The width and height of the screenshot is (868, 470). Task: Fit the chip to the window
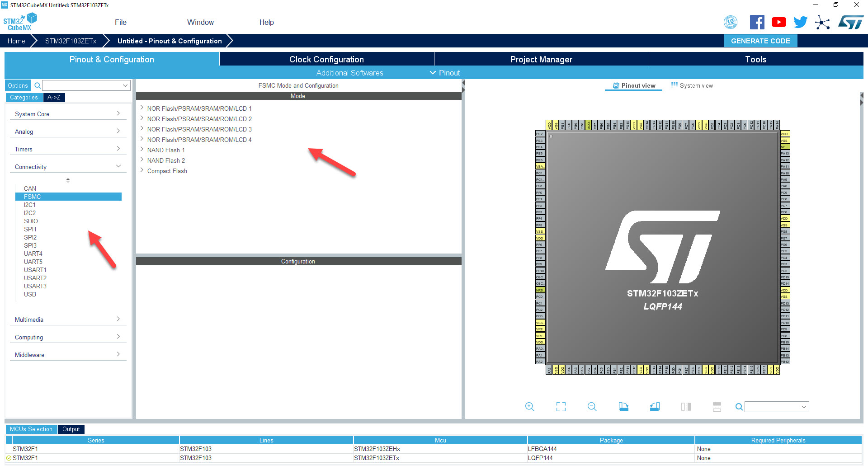(x=561, y=407)
